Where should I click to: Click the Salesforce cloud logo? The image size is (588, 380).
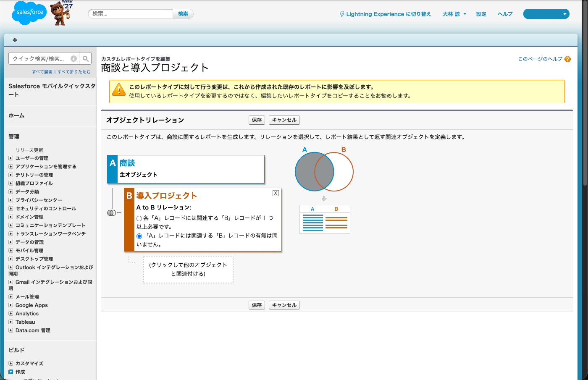[29, 13]
